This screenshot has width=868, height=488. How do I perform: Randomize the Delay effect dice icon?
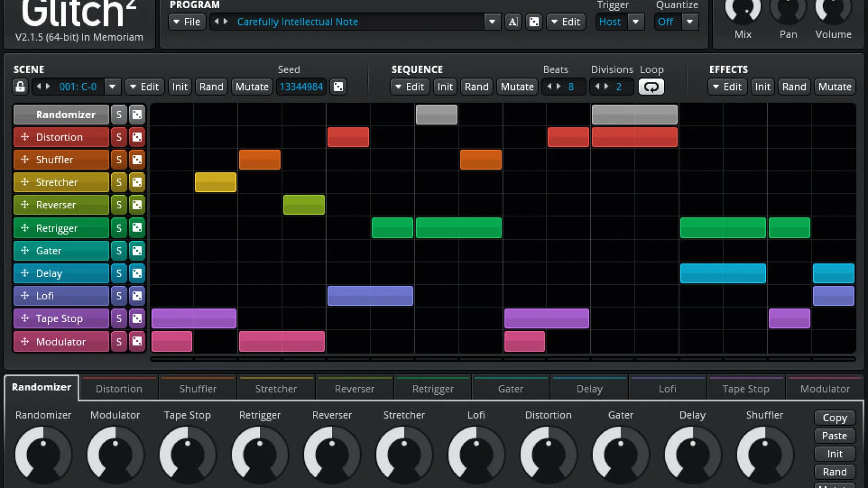point(137,273)
